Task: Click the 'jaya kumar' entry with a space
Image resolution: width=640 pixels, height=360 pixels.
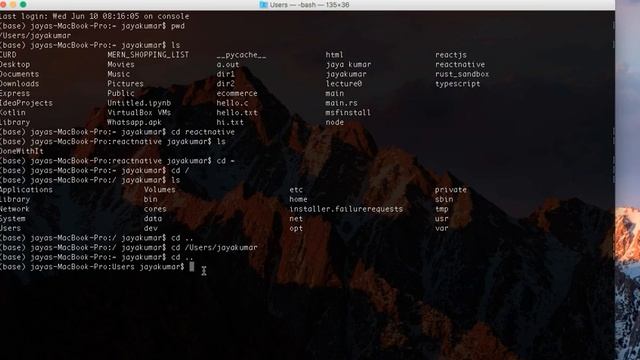Action: [348, 64]
